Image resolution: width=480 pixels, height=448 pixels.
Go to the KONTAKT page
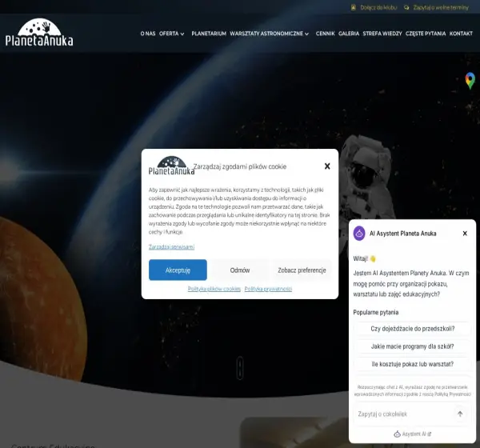(461, 34)
